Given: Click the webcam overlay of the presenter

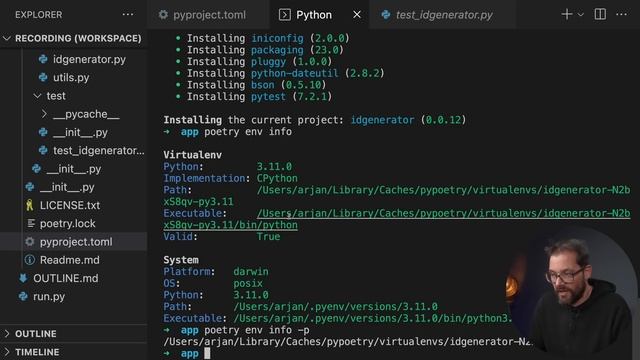Looking at the screenshot, I should [573, 292].
